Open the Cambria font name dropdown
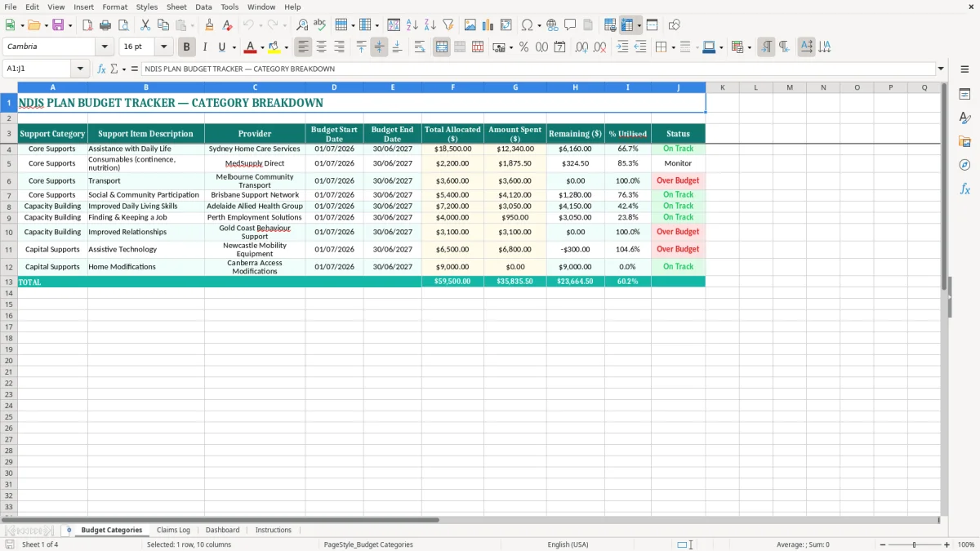Viewport: 980px width, 551px height. tap(105, 47)
